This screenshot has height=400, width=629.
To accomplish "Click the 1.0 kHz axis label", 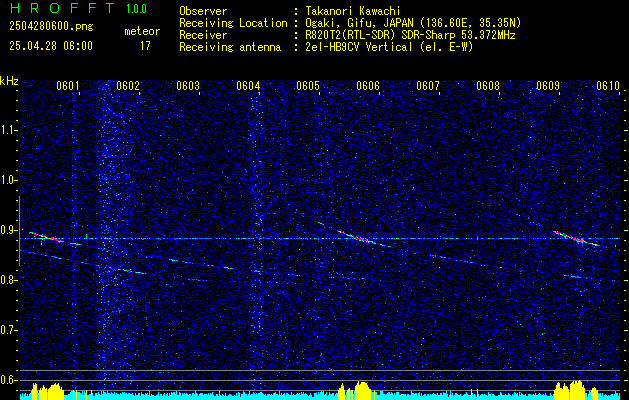I will 9,180.
